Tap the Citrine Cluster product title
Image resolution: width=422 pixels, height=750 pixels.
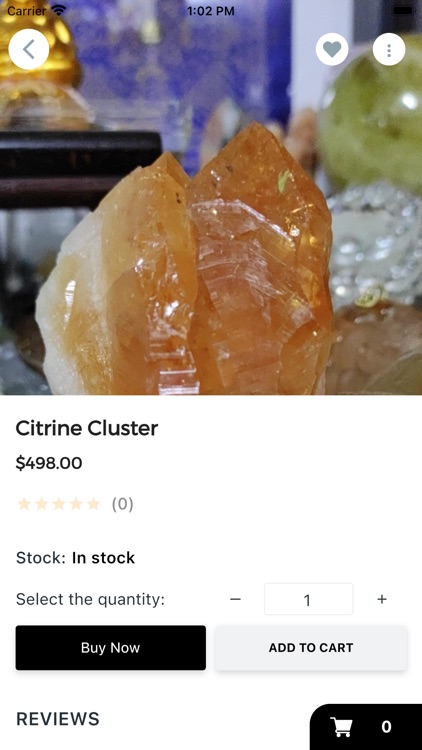pyautogui.click(x=87, y=428)
